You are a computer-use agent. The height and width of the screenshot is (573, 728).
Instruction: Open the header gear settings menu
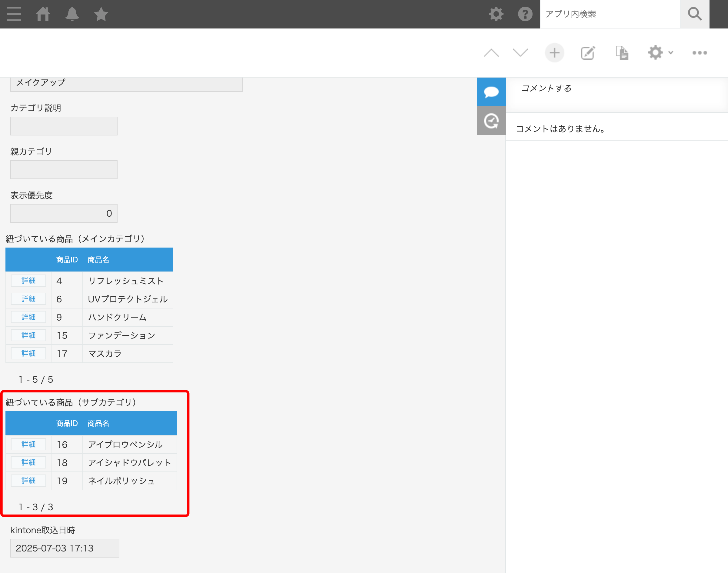click(x=496, y=14)
